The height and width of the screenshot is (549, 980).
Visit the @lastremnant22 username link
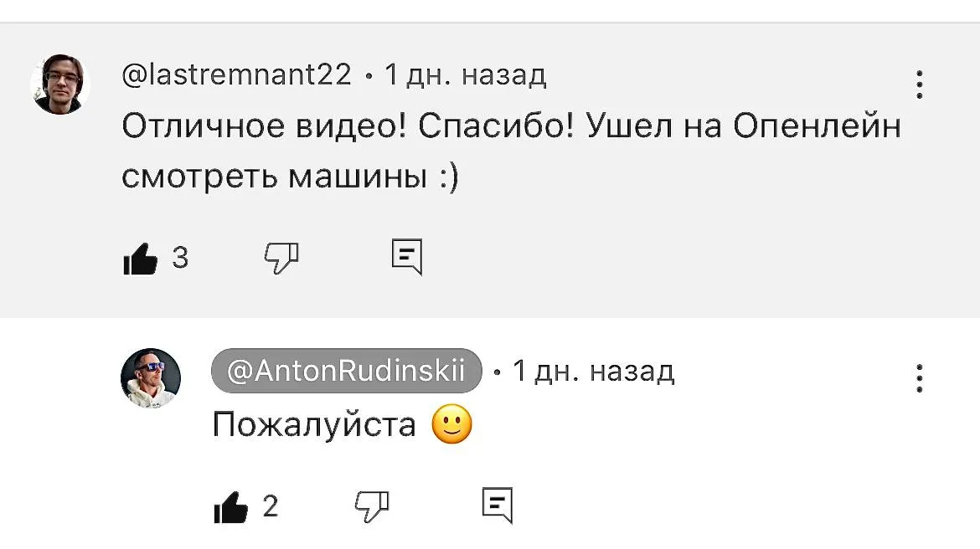click(237, 75)
